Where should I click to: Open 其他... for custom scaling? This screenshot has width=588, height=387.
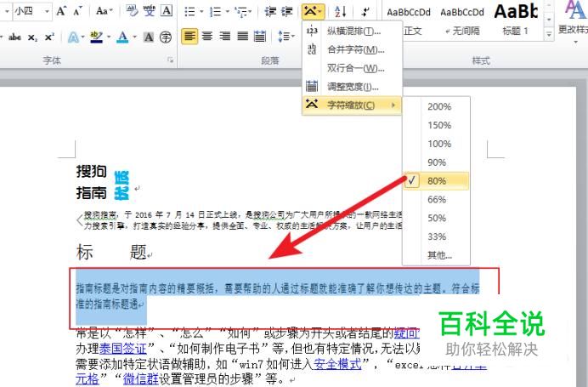pos(436,256)
